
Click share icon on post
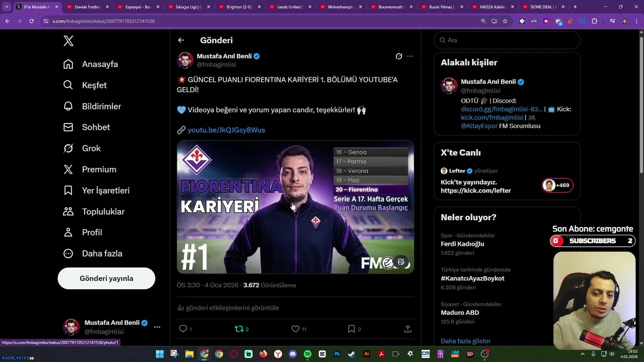tap(408, 329)
